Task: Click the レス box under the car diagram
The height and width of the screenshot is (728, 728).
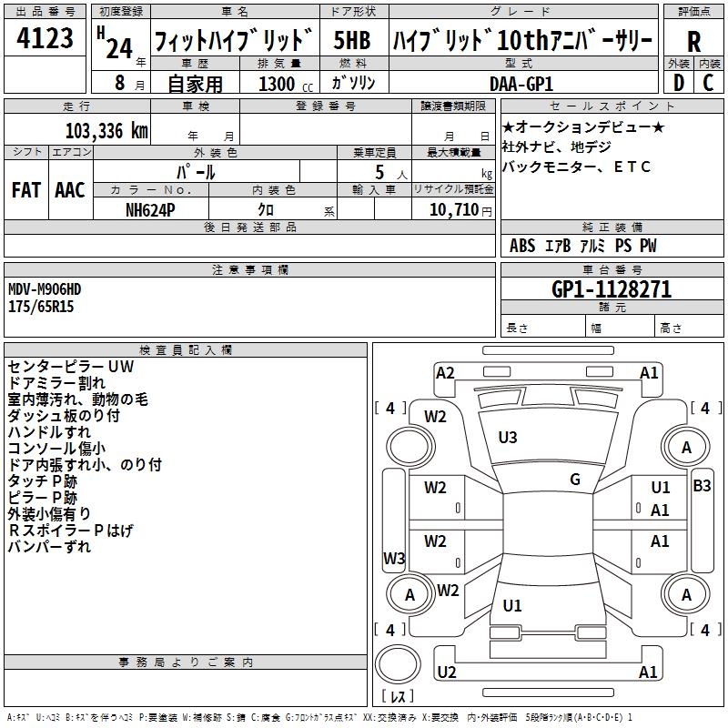Action: tap(397, 697)
